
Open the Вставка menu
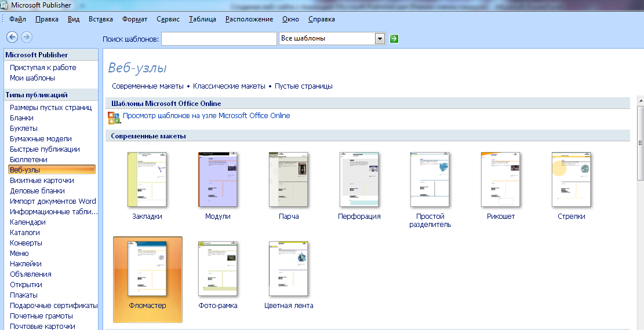pos(101,19)
